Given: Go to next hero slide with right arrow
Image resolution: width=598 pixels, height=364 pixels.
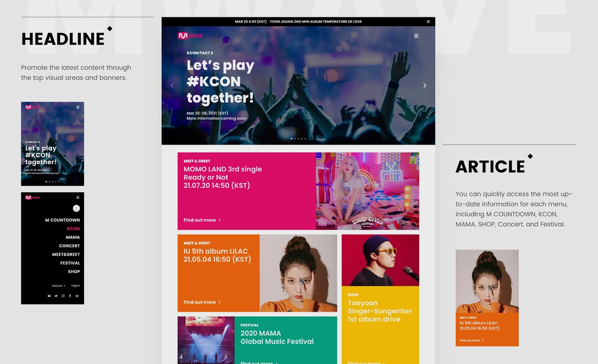Looking at the screenshot, I should pyautogui.click(x=425, y=85).
